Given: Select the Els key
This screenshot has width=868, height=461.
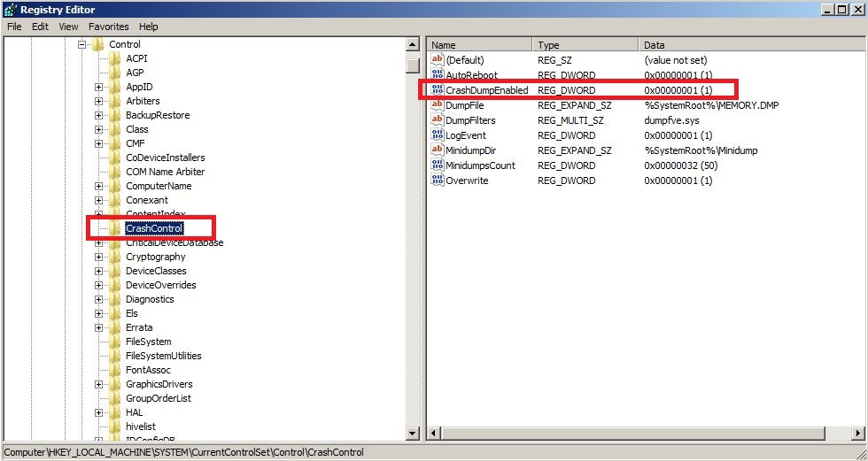Looking at the screenshot, I should [x=132, y=313].
